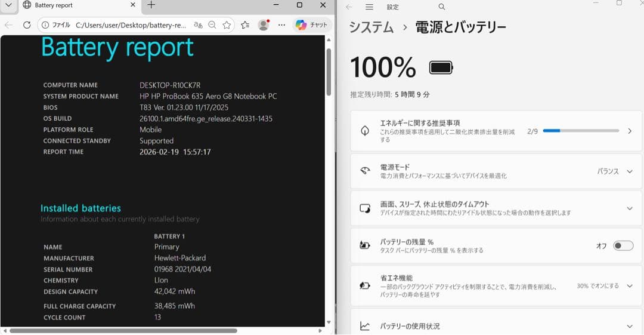Open エネルギーに関する推奨事項 card
This screenshot has height=335, width=644.
coord(496,131)
